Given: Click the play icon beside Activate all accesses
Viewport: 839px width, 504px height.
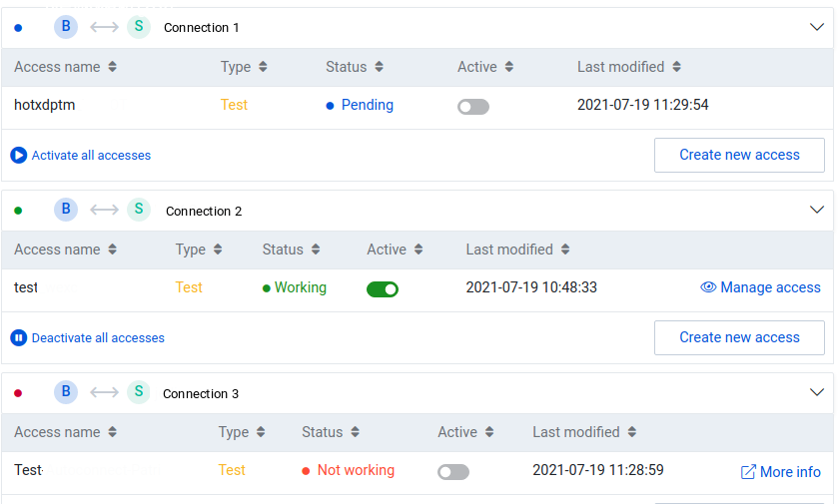Looking at the screenshot, I should tap(19, 155).
